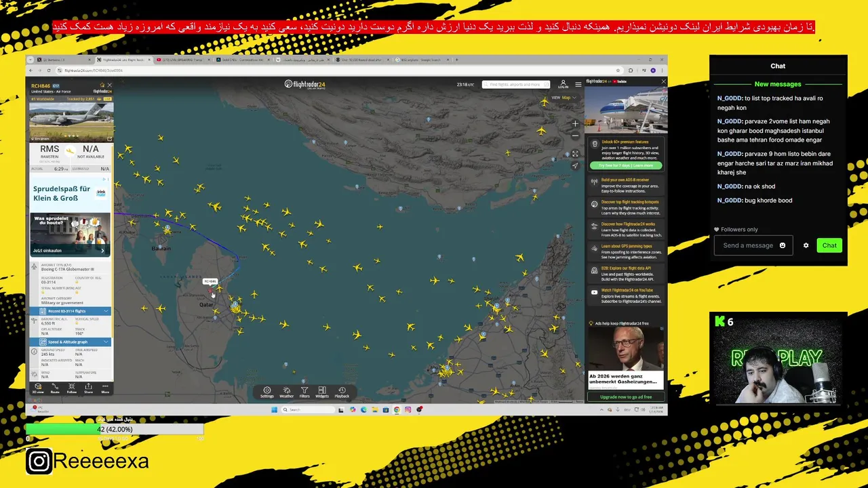Open Instagram from the Windows taskbar

click(408, 409)
